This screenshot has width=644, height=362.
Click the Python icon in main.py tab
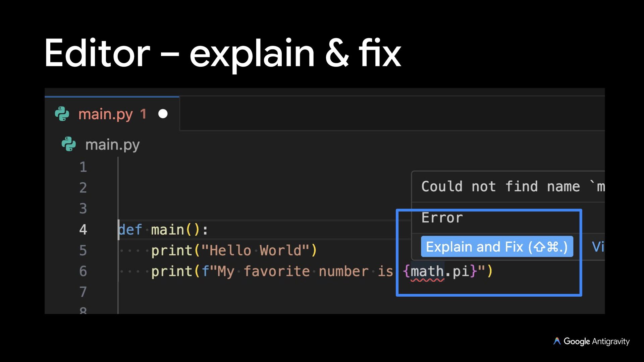click(62, 114)
